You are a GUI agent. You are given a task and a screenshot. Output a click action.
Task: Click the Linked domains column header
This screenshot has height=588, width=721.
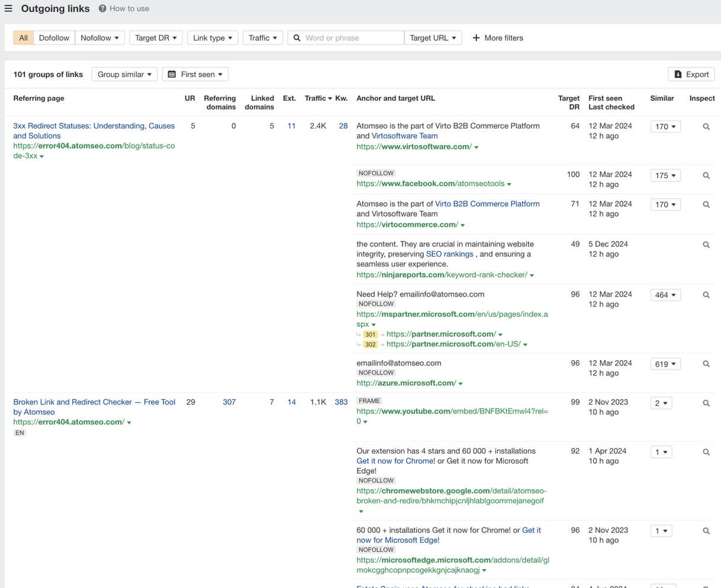coord(259,102)
